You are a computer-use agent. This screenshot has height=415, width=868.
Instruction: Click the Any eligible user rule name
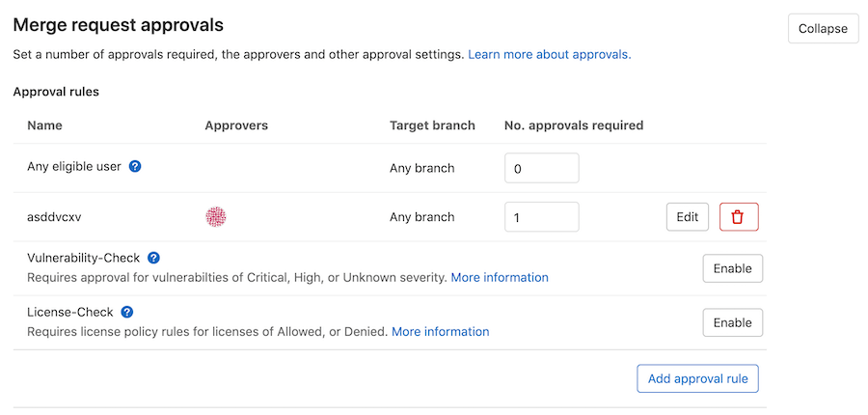click(x=74, y=166)
